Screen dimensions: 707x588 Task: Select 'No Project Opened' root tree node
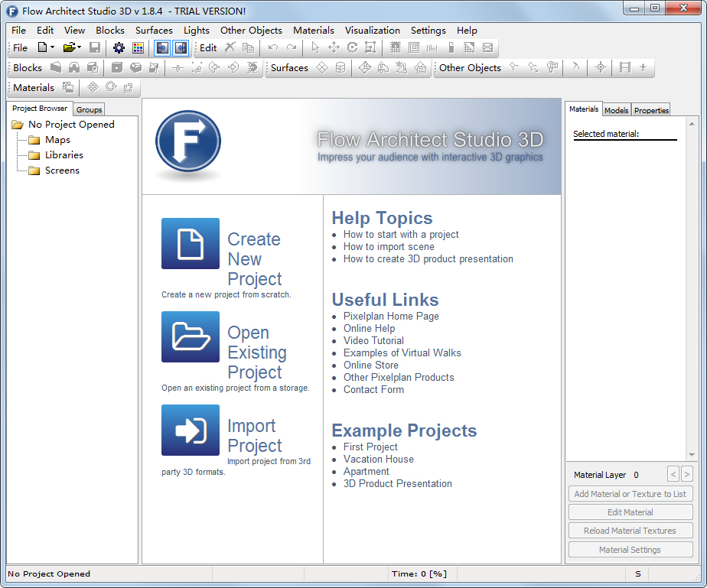click(71, 125)
